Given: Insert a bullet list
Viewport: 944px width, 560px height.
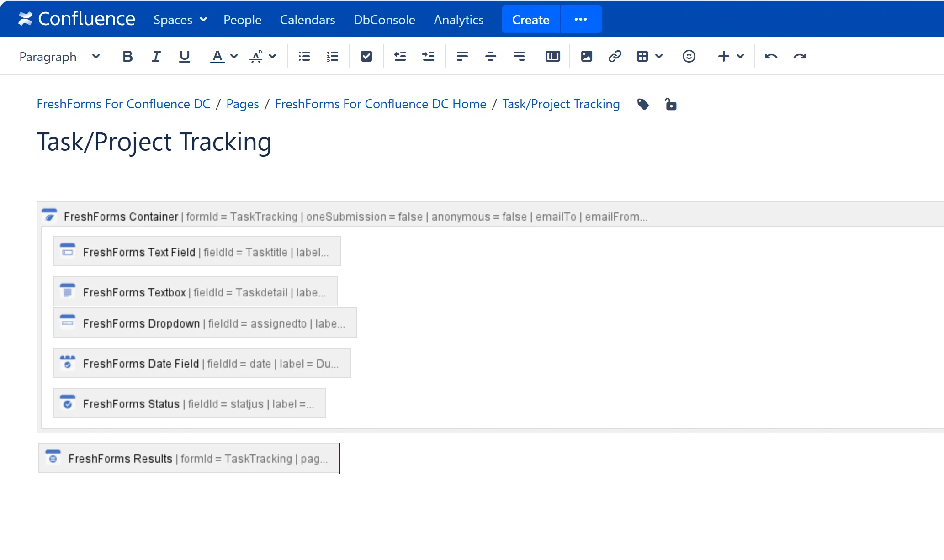Looking at the screenshot, I should pyautogui.click(x=304, y=56).
